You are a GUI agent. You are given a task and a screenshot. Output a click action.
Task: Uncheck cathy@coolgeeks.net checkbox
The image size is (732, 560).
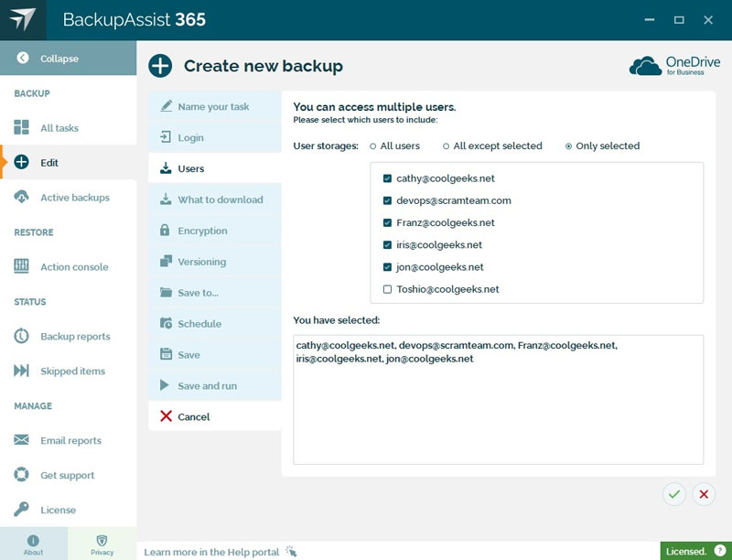387,178
